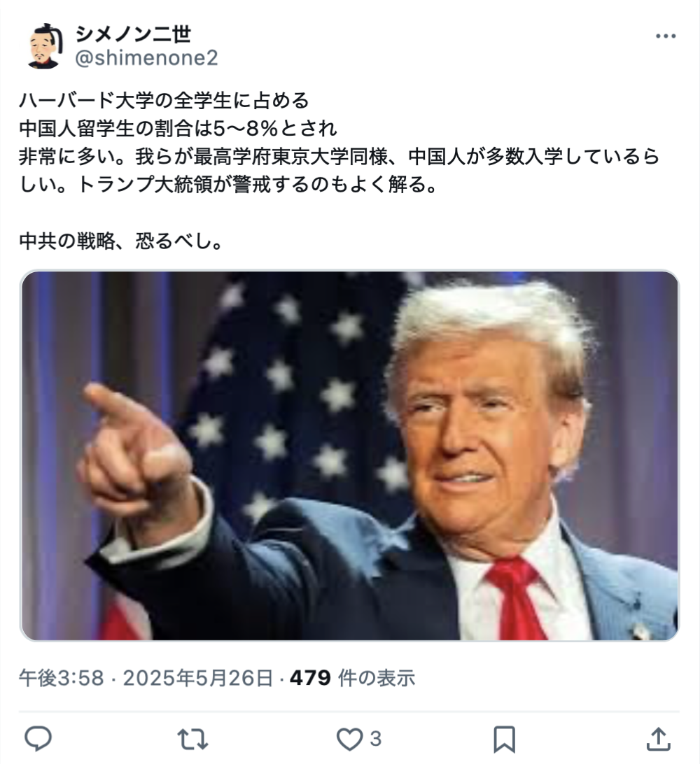Viewport: 700px width, 764px height.
Task: Open the attached photo of pointing man
Action: [349, 455]
